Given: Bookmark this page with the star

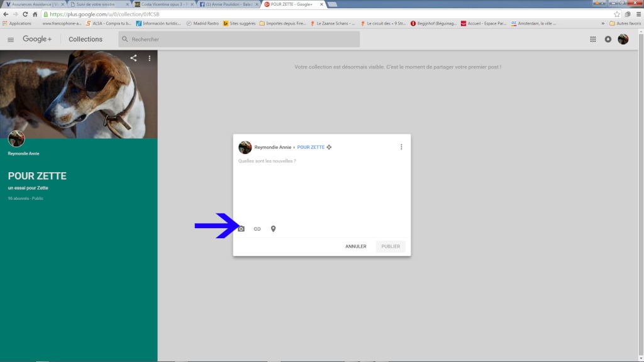Looking at the screenshot, I should [x=617, y=14].
